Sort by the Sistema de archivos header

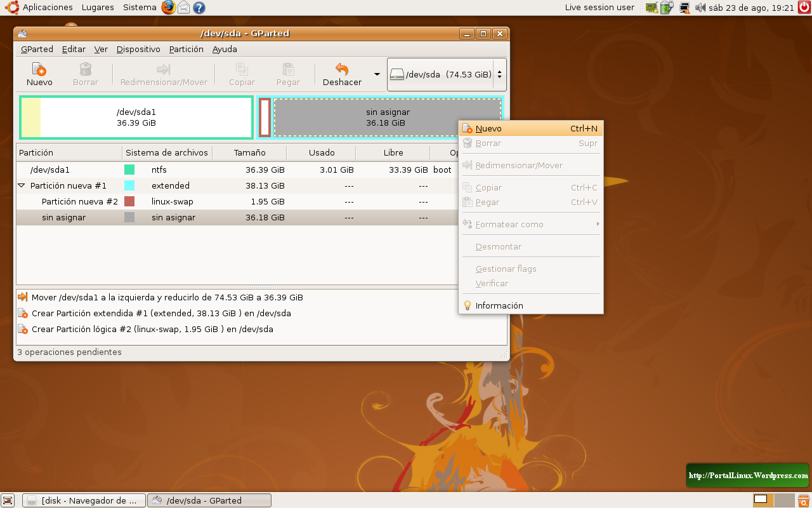[x=167, y=153]
